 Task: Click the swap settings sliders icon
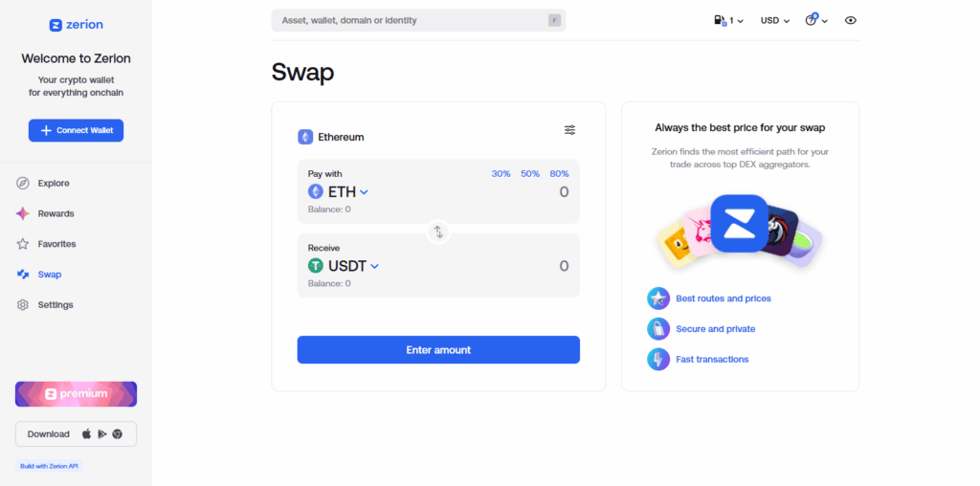click(x=569, y=130)
